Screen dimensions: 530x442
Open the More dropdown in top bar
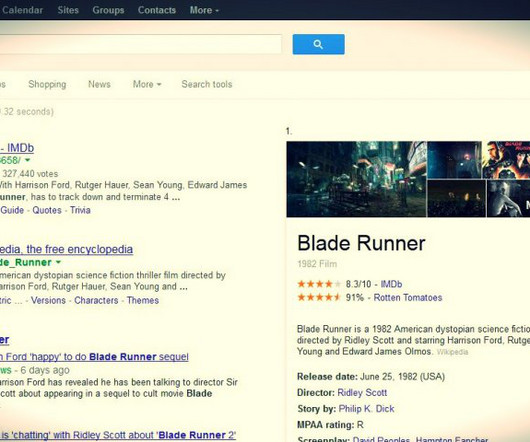click(x=204, y=10)
